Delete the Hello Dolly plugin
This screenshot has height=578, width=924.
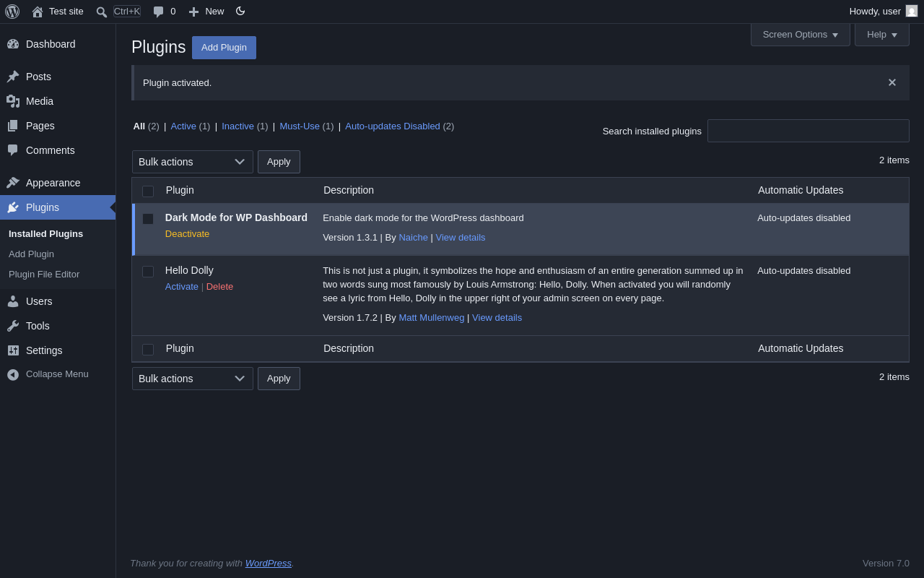tap(219, 287)
